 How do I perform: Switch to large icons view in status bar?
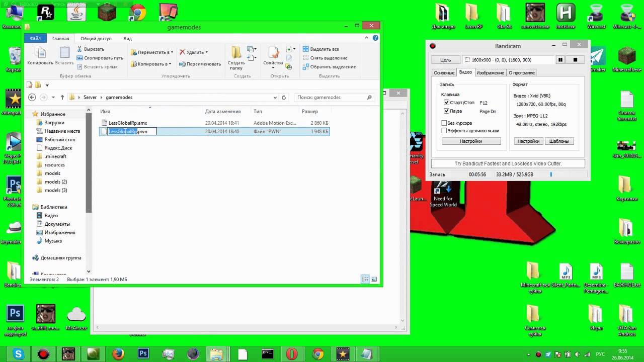[x=374, y=279]
